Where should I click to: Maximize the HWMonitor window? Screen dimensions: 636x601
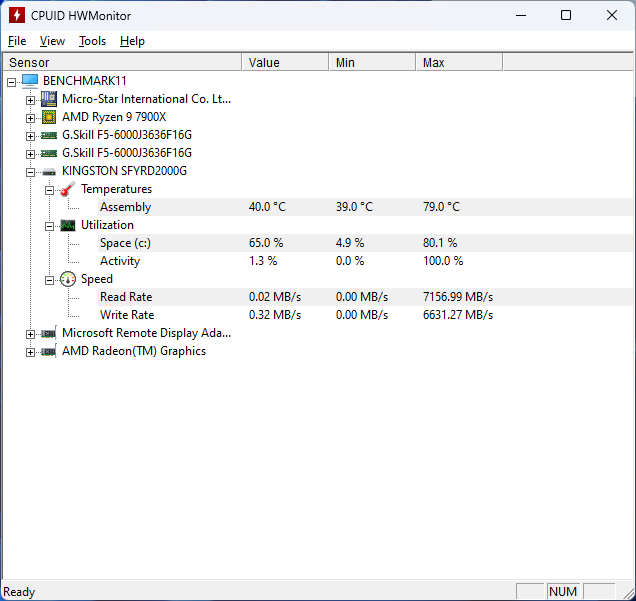(x=566, y=15)
